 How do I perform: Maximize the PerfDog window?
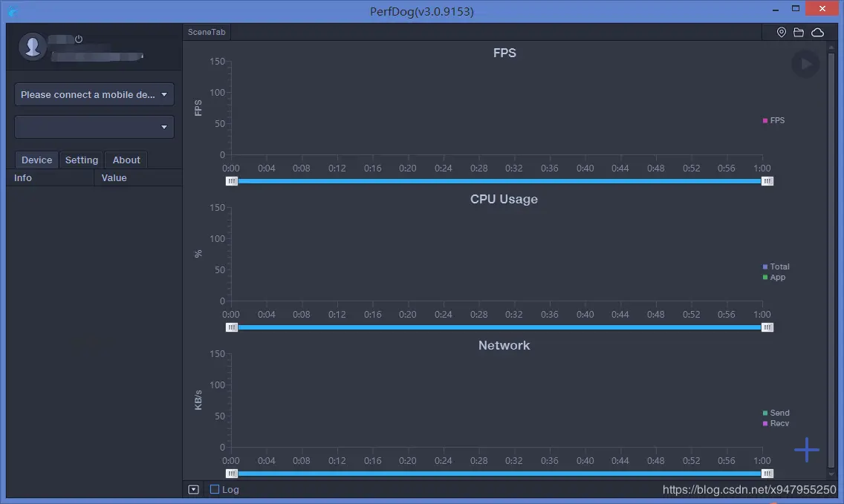click(796, 9)
